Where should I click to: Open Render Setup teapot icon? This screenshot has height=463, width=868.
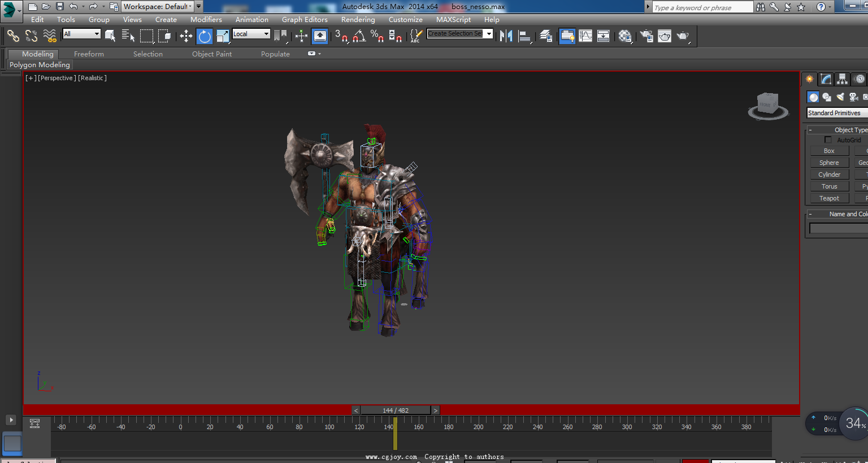646,36
